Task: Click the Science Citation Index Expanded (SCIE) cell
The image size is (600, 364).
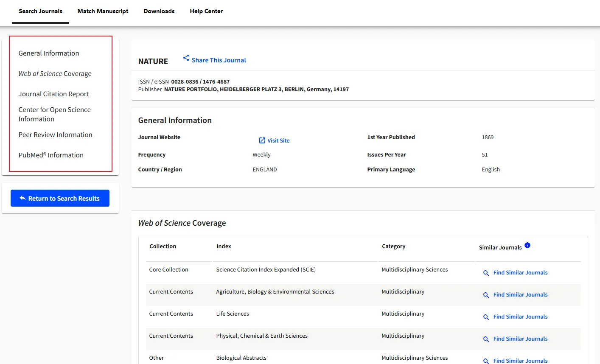Action: coord(266,270)
